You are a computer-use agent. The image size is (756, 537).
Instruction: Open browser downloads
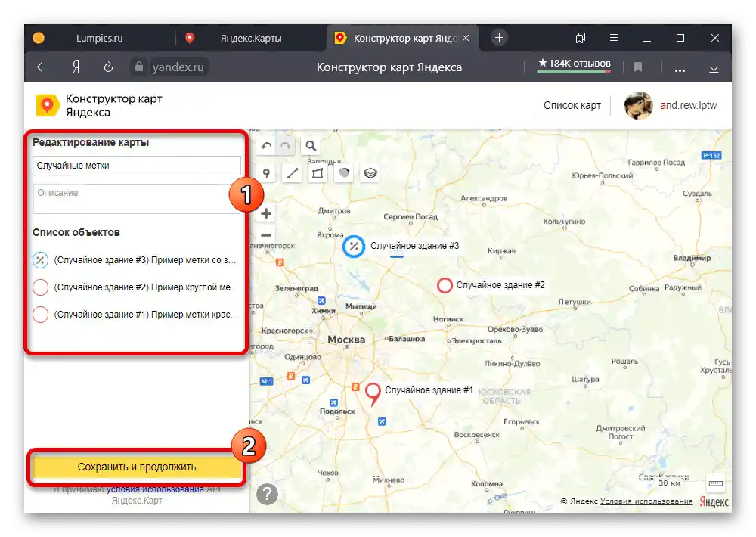[x=714, y=67]
